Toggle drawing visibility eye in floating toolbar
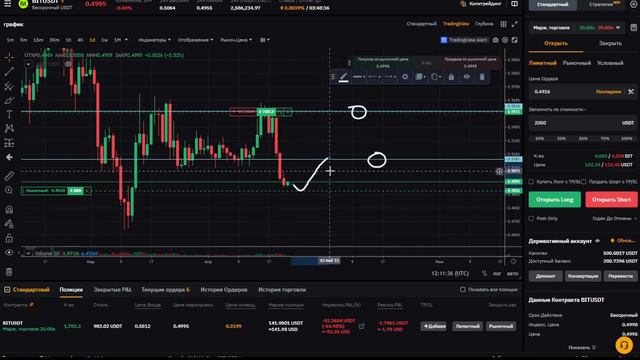The image size is (640, 360). 467,77
